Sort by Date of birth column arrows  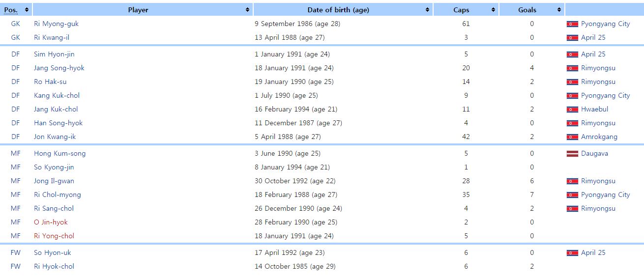[427, 10]
